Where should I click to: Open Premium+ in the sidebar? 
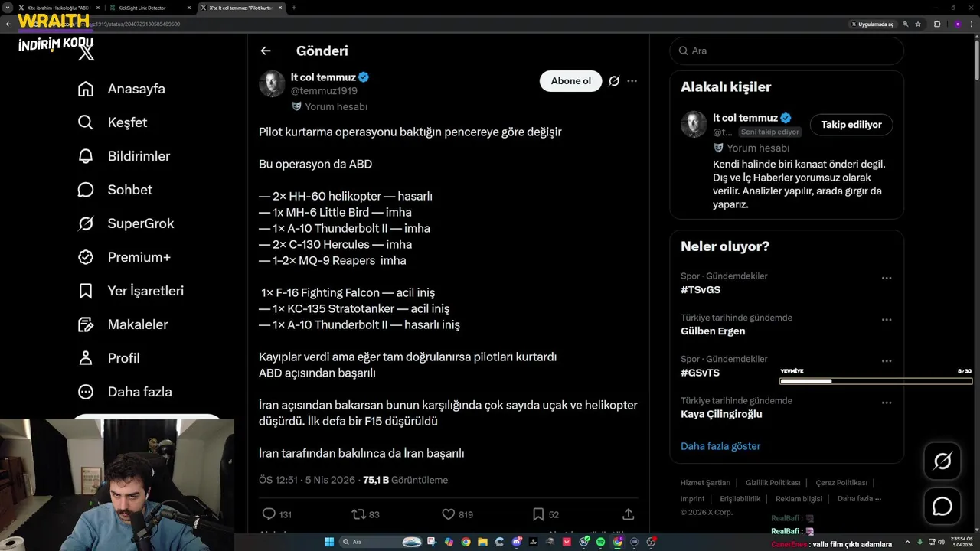[125, 257]
